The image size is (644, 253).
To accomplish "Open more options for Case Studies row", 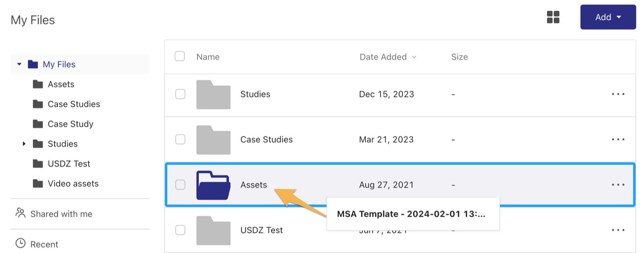I will pos(618,140).
